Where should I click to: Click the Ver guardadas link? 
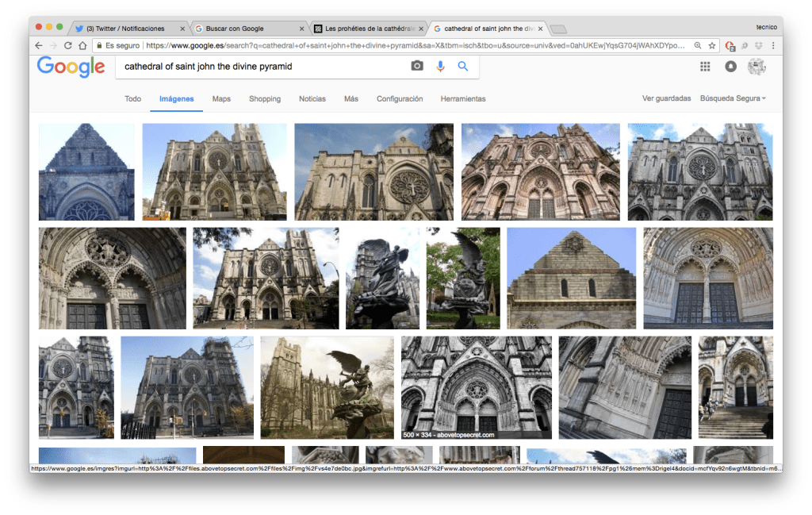coord(666,99)
